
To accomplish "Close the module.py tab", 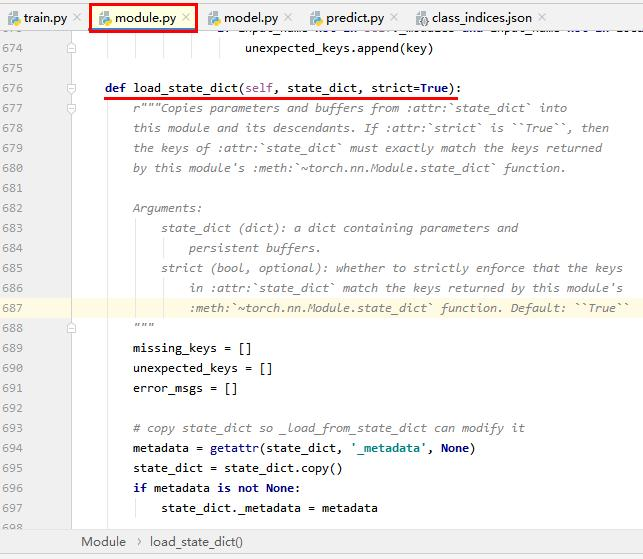I will pos(186,17).
